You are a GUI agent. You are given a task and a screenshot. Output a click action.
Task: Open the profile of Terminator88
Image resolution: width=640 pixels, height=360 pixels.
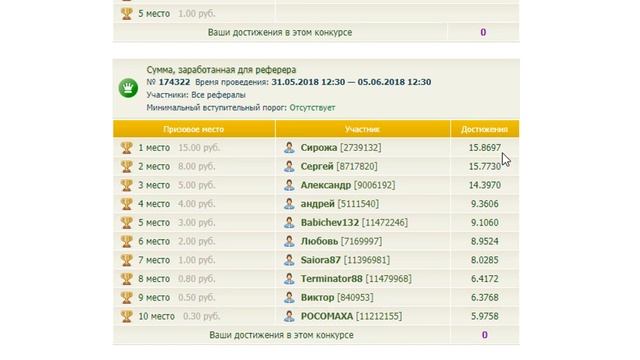tap(331, 279)
